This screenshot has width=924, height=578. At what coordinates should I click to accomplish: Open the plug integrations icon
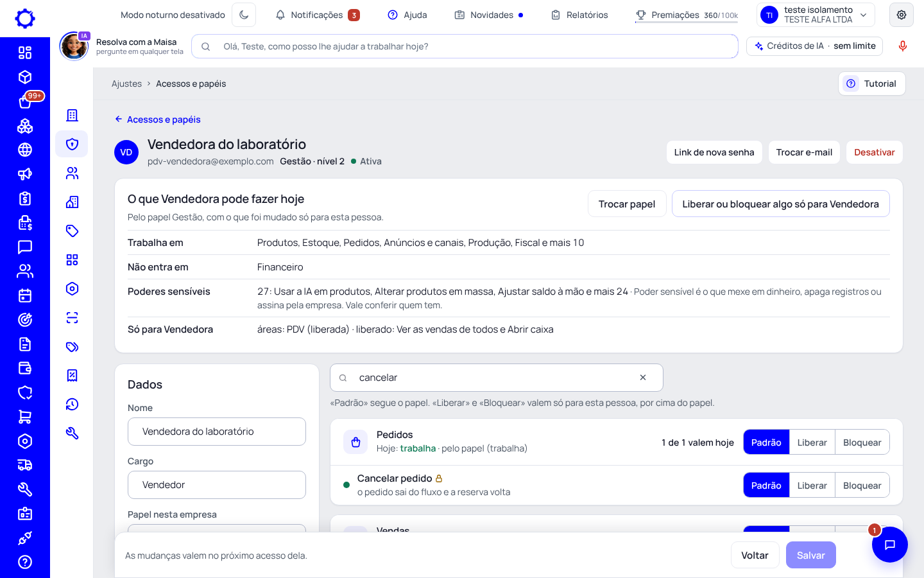tap(25, 538)
